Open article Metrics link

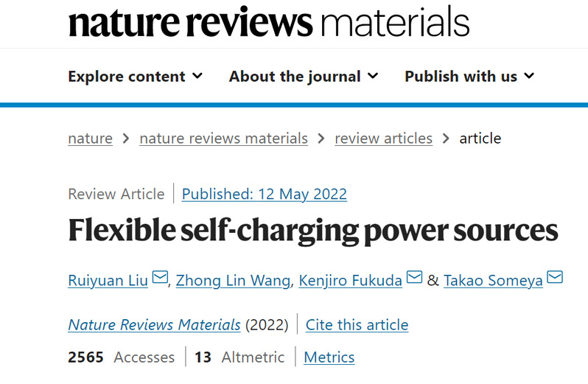(329, 357)
